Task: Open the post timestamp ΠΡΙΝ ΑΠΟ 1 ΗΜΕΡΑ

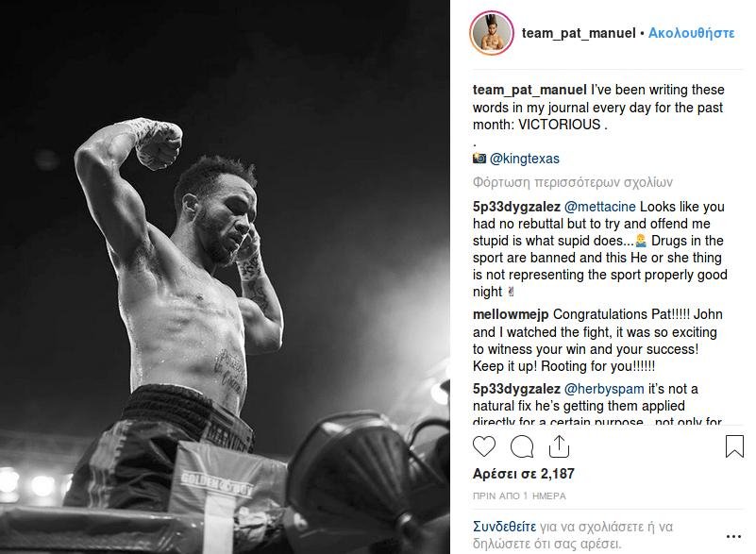Action: point(519,495)
